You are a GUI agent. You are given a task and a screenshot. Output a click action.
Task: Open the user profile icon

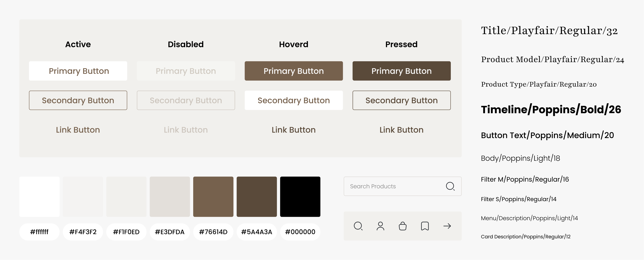[380, 226]
